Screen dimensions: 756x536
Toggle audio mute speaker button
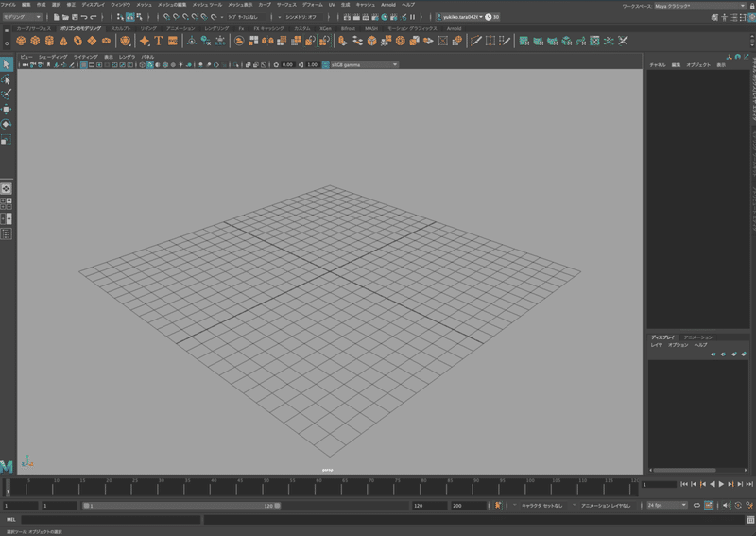[x=727, y=505]
